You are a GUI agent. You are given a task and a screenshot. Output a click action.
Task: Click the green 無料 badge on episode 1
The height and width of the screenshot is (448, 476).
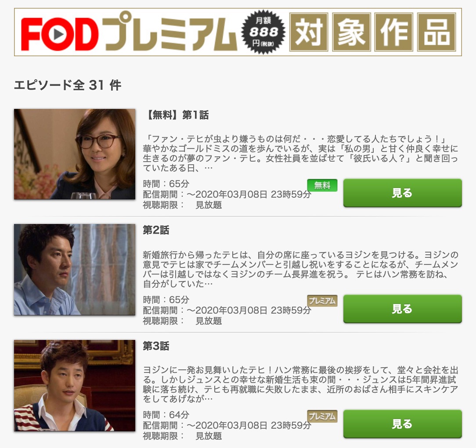[322, 185]
